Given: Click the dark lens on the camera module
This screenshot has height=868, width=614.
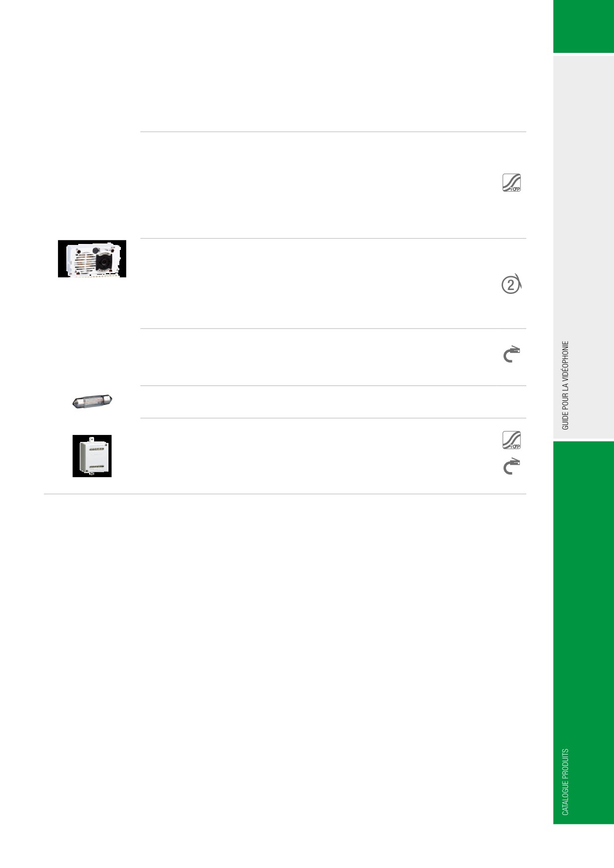Looking at the screenshot, I should [x=104, y=261].
